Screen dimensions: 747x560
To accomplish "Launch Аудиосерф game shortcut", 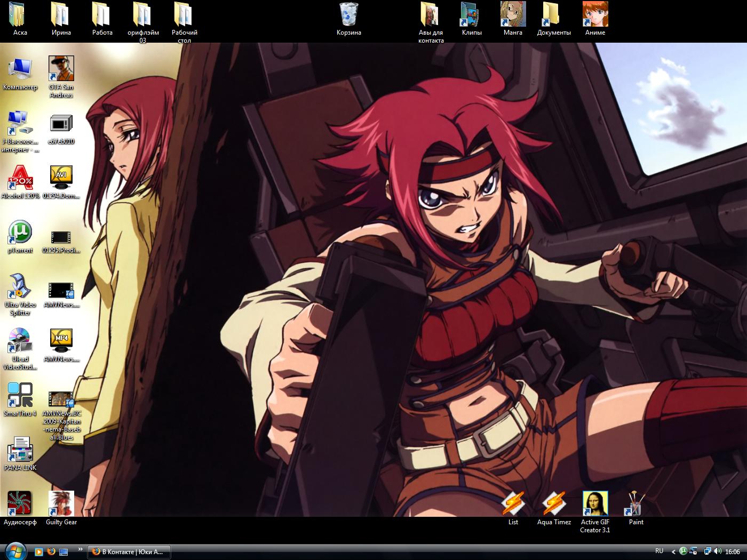I will [x=20, y=509].
